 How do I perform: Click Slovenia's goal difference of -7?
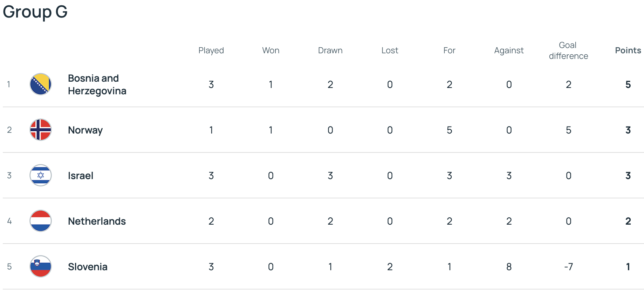tap(568, 267)
